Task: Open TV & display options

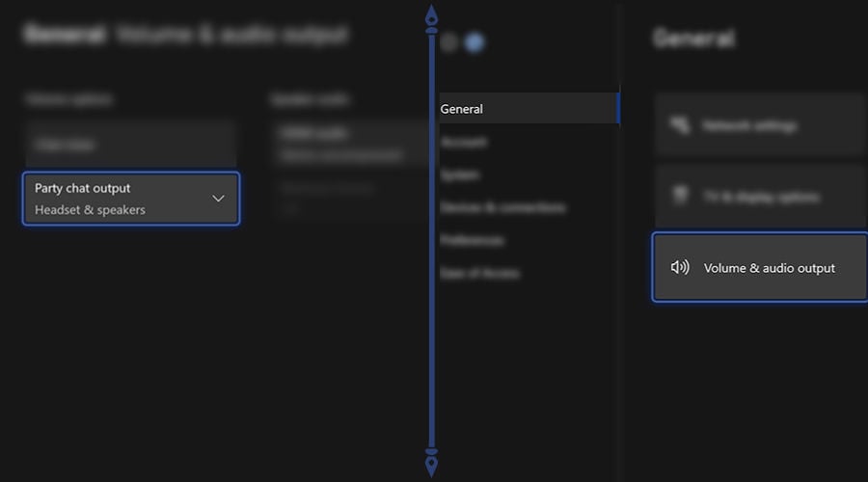Action: click(760, 197)
